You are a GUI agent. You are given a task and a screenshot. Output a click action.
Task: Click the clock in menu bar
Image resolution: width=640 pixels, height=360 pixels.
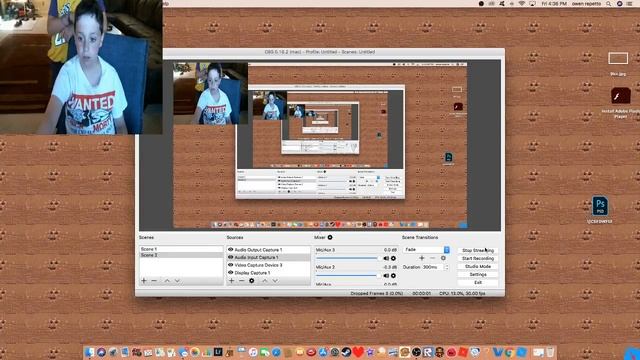[x=554, y=3]
